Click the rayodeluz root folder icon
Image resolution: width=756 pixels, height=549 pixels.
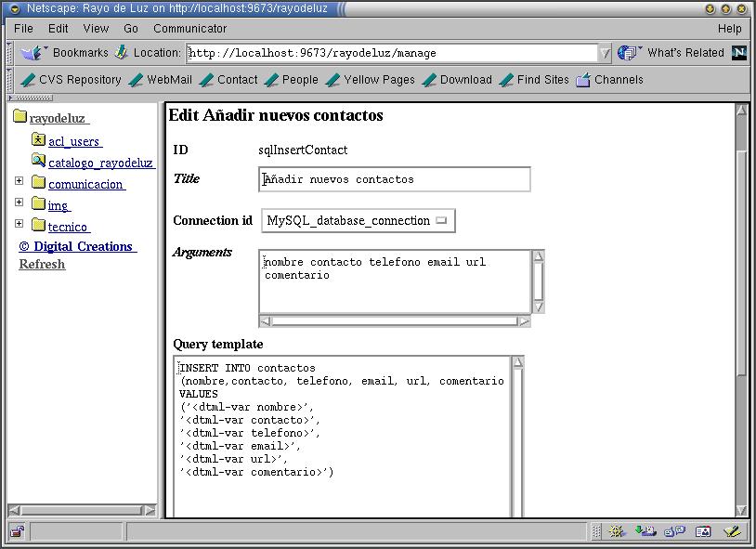pyautogui.click(x=20, y=116)
